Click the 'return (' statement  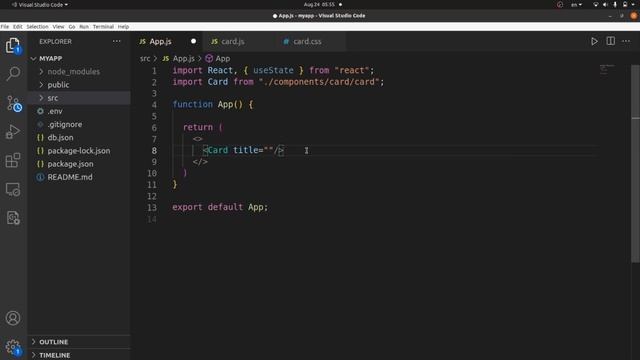tap(203, 127)
